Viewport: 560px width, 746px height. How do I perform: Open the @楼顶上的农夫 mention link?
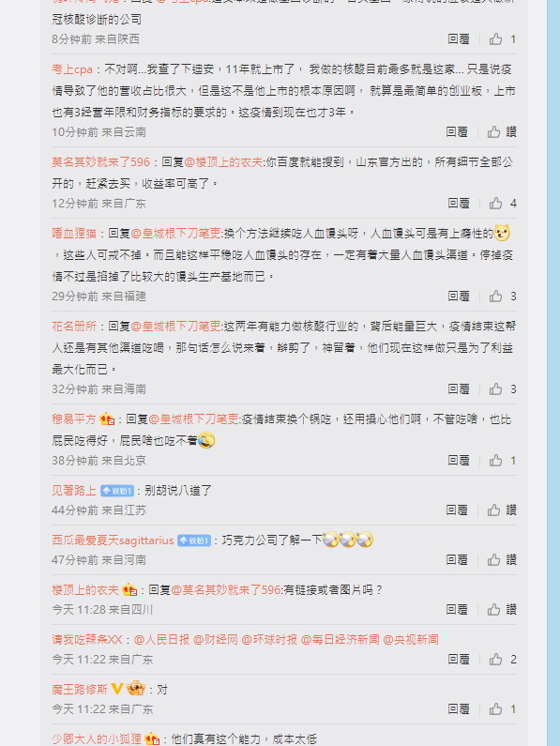click(223, 162)
